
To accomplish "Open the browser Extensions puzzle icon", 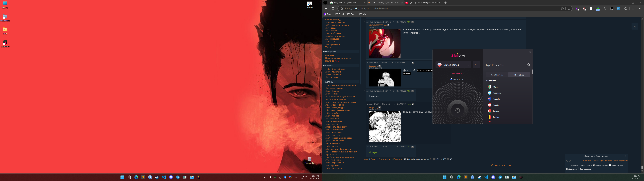I will click(625, 9).
